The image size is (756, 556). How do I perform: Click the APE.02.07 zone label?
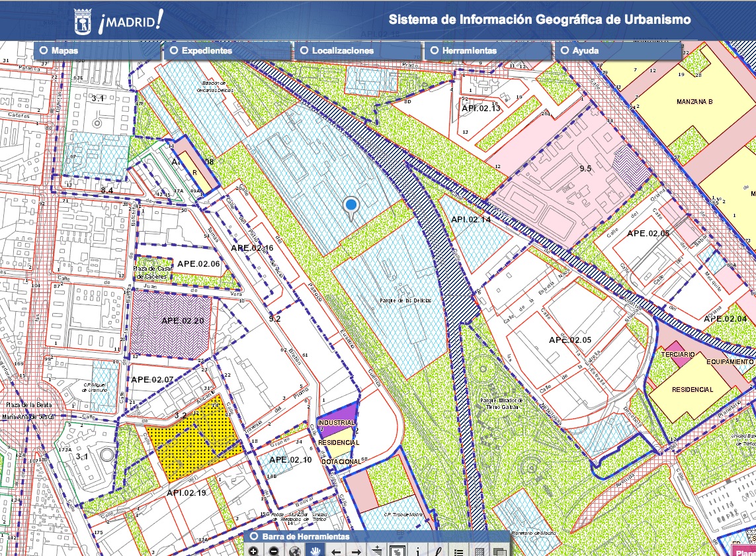[152, 379]
